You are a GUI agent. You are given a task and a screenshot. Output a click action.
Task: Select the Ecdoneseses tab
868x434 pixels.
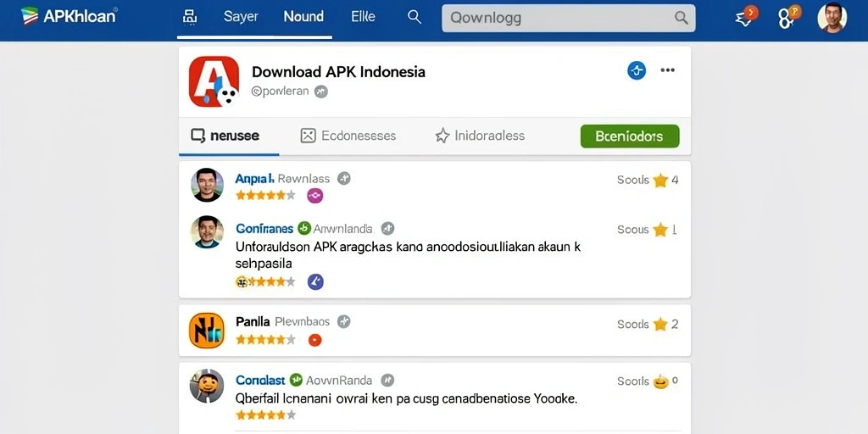point(348,136)
